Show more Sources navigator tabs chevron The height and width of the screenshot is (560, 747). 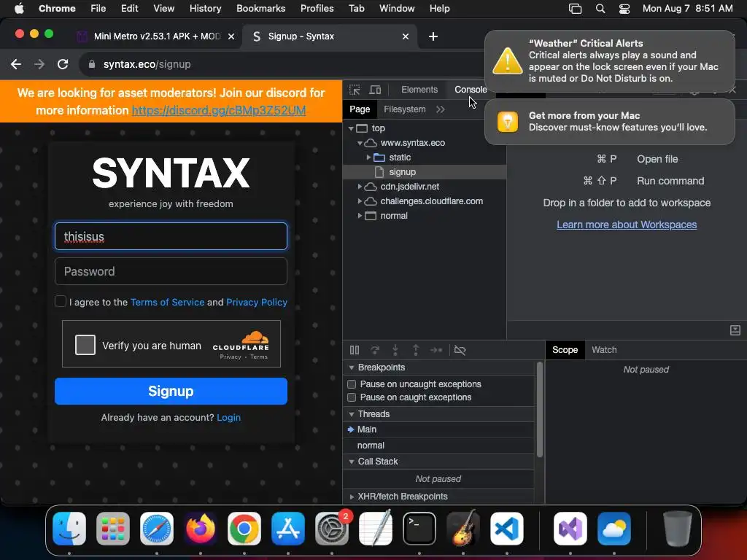click(x=440, y=109)
